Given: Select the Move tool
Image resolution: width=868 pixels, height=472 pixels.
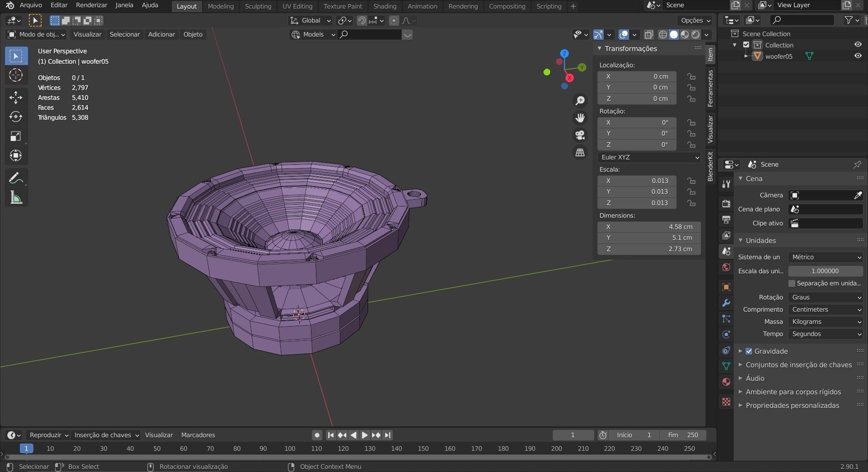Looking at the screenshot, I should tap(16, 97).
